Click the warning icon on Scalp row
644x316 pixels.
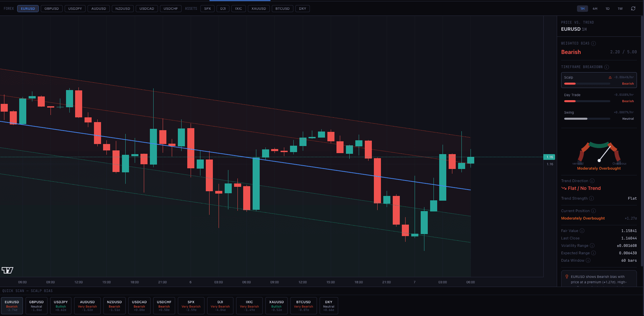click(x=610, y=77)
